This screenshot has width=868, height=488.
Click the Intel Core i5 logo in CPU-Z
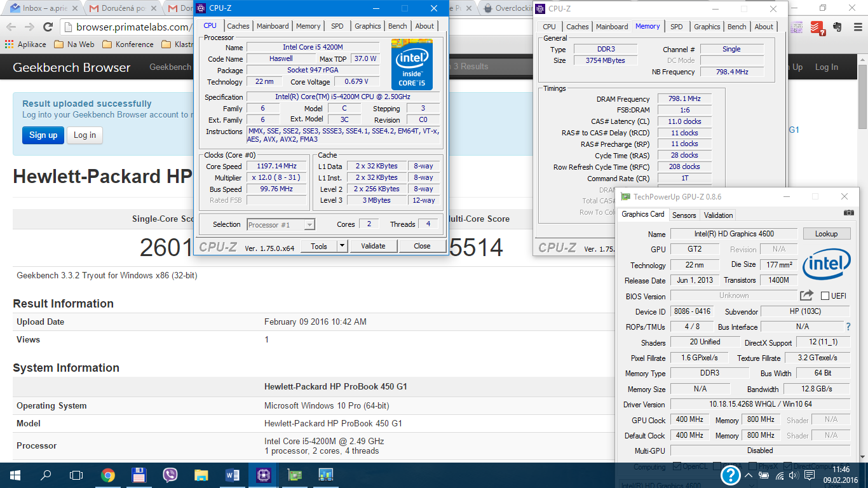(x=412, y=65)
